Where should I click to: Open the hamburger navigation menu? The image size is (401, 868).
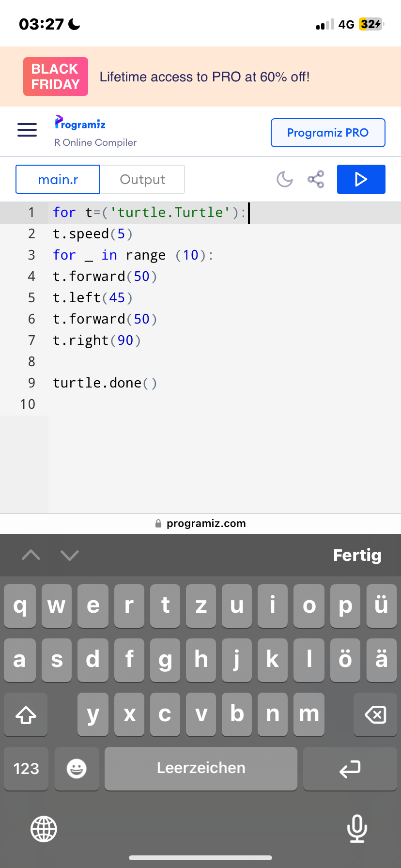point(27,130)
